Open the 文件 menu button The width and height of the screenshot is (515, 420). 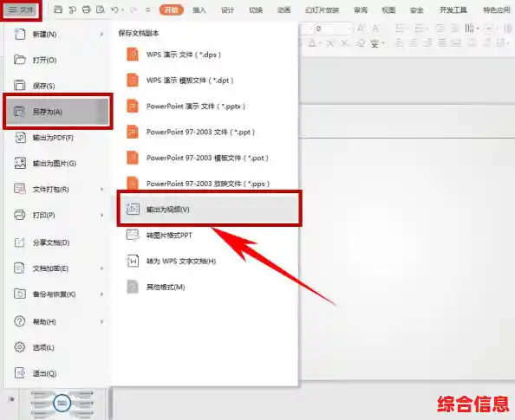[21, 10]
